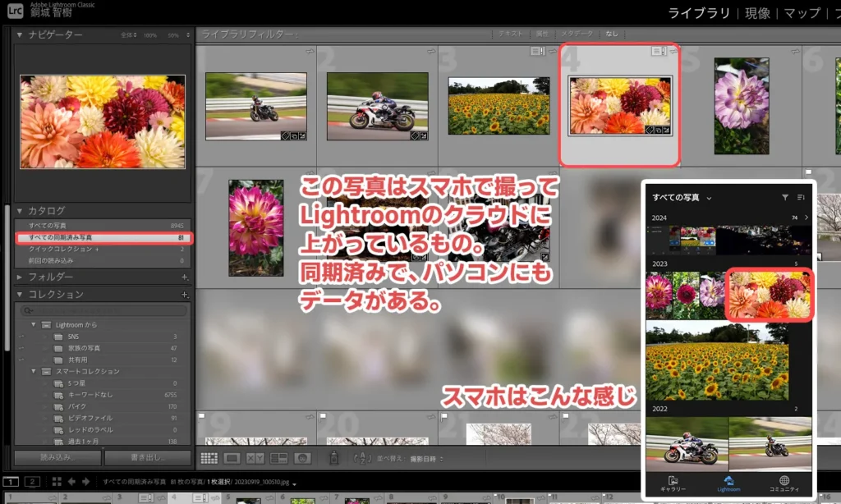Select the secondary display button 2
This screenshot has height=504, width=841.
click(x=32, y=481)
